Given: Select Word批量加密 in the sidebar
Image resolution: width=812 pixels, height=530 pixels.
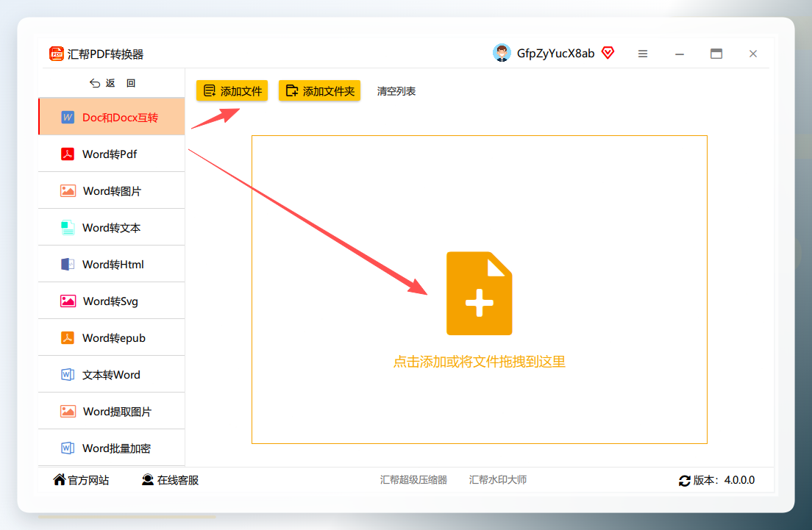Looking at the screenshot, I should tap(112, 448).
